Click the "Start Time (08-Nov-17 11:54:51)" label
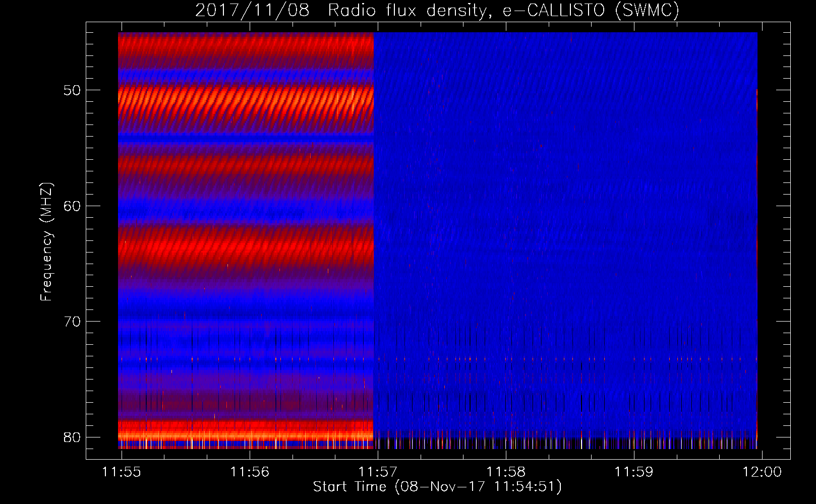 click(437, 487)
